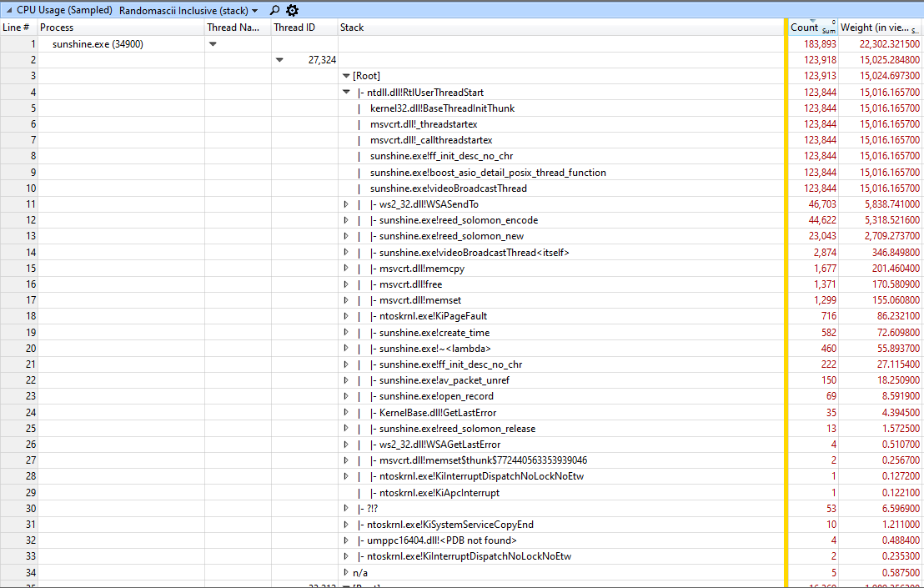This screenshot has width=924, height=588.
Task: Expand ntoskrnl.exe!KiSystemServiceCopyEnd node
Action: pos(346,525)
